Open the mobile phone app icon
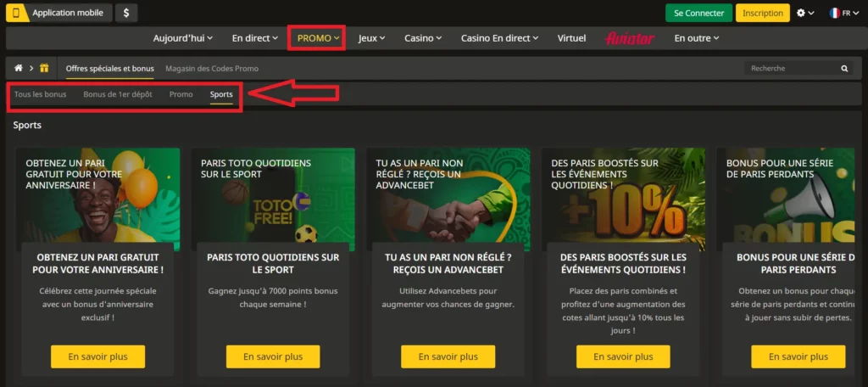Viewport: 868px width, 387px height. coord(17,13)
